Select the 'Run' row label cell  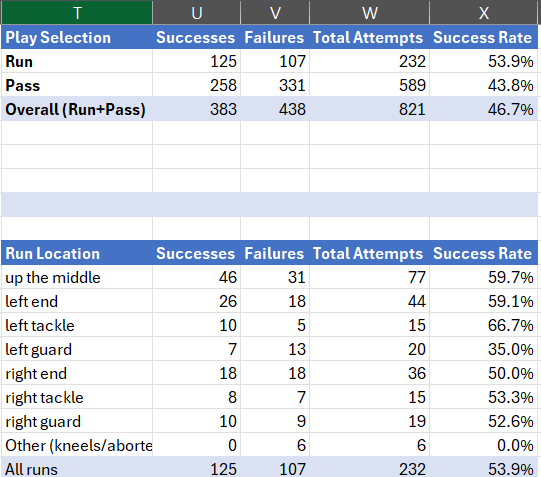(x=77, y=61)
